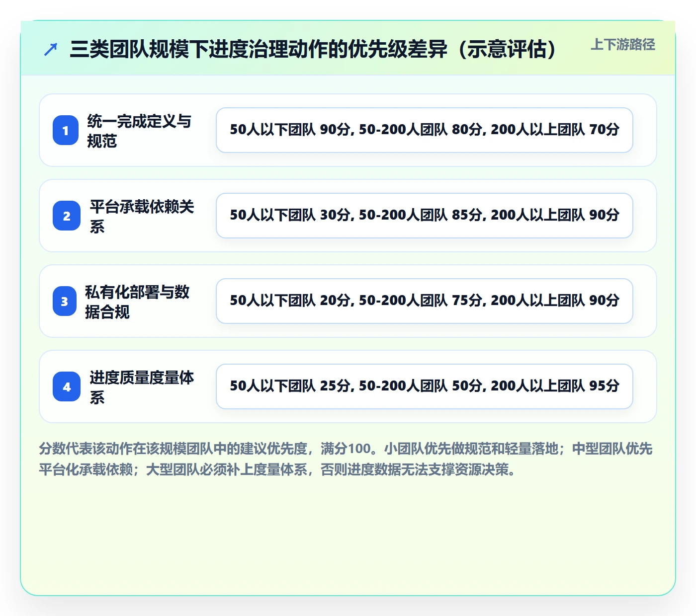
Task: Click the row label 平台承载依赖关系
Action: [142, 216]
